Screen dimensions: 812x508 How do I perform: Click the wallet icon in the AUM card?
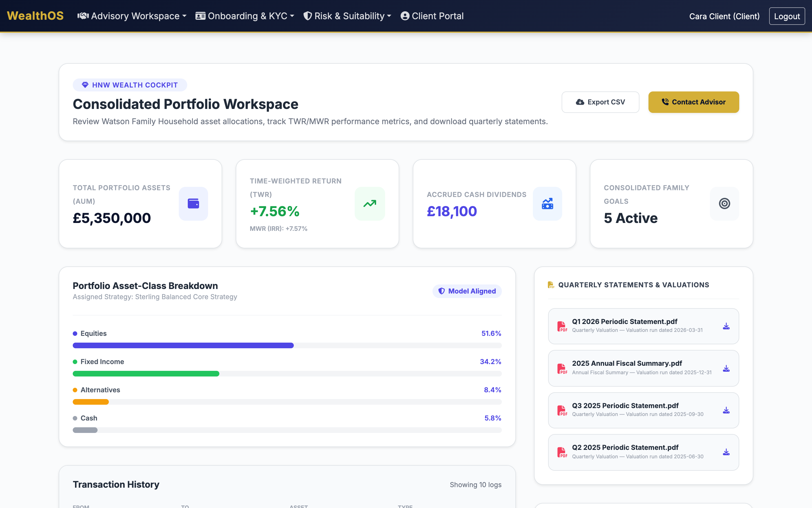pyautogui.click(x=193, y=203)
